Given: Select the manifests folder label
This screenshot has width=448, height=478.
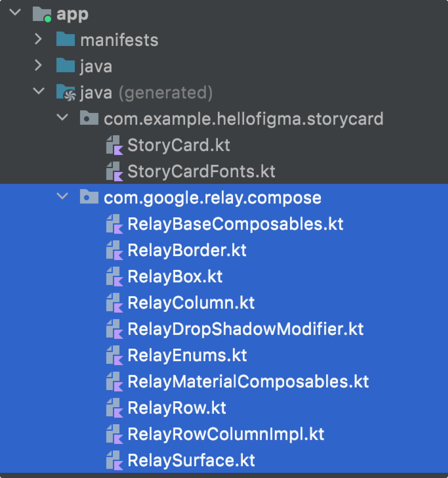Looking at the screenshot, I should 119,40.
